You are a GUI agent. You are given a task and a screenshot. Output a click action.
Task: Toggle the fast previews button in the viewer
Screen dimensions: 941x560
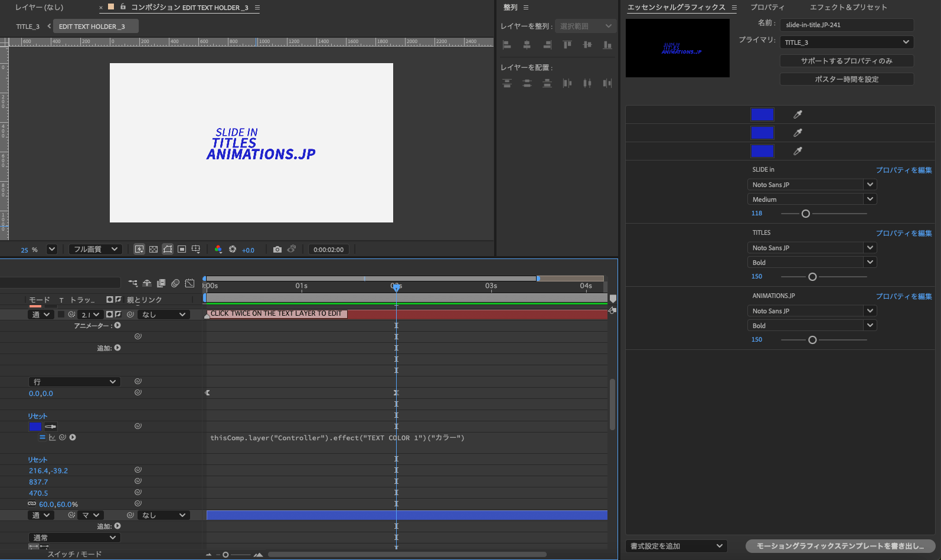point(139,250)
